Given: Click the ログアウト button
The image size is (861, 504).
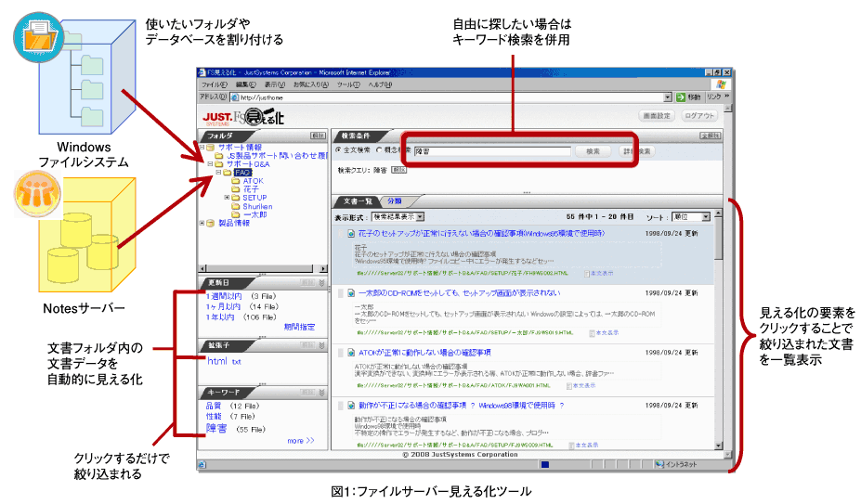Looking at the screenshot, I should 699,116.
